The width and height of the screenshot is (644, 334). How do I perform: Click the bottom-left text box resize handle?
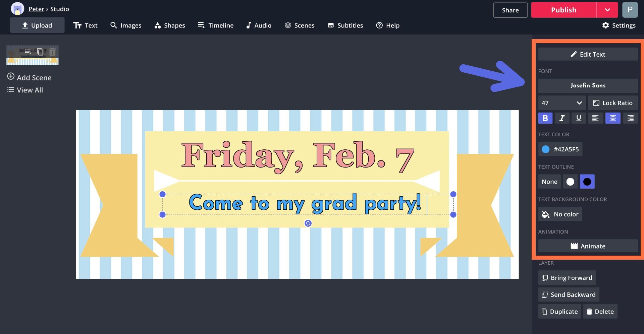point(162,214)
